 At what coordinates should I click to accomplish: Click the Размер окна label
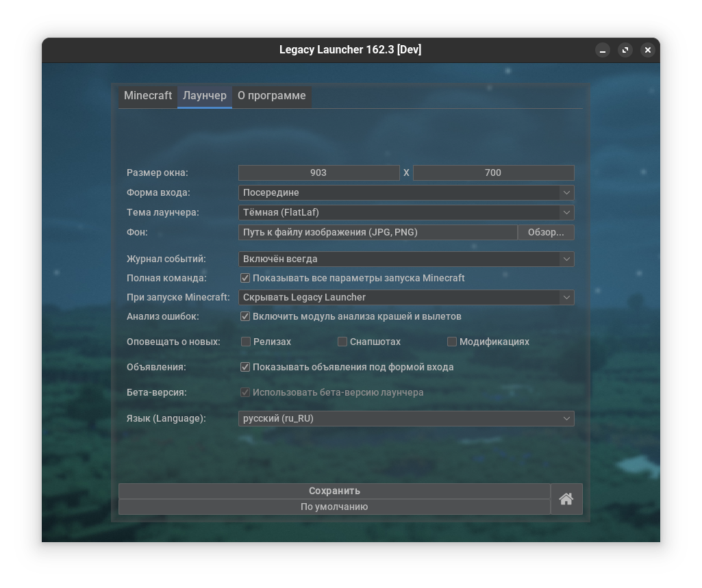pos(157,173)
